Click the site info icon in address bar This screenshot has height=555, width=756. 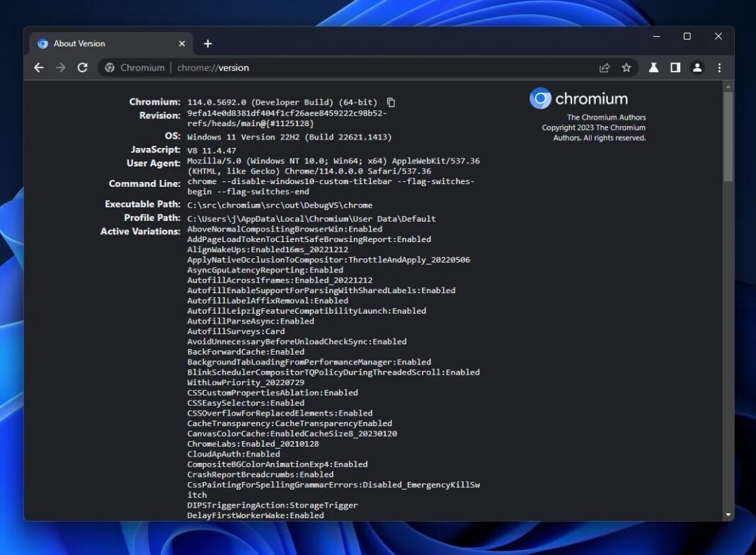(109, 67)
